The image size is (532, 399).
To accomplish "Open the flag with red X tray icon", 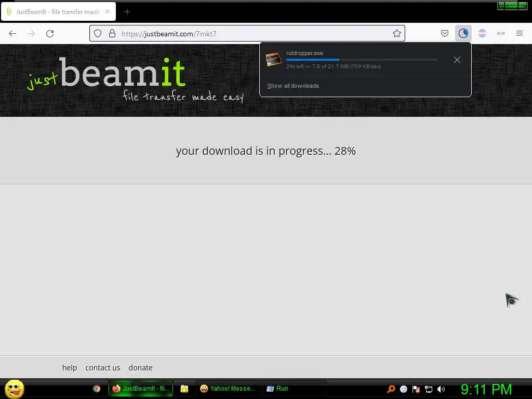I will (x=416, y=389).
